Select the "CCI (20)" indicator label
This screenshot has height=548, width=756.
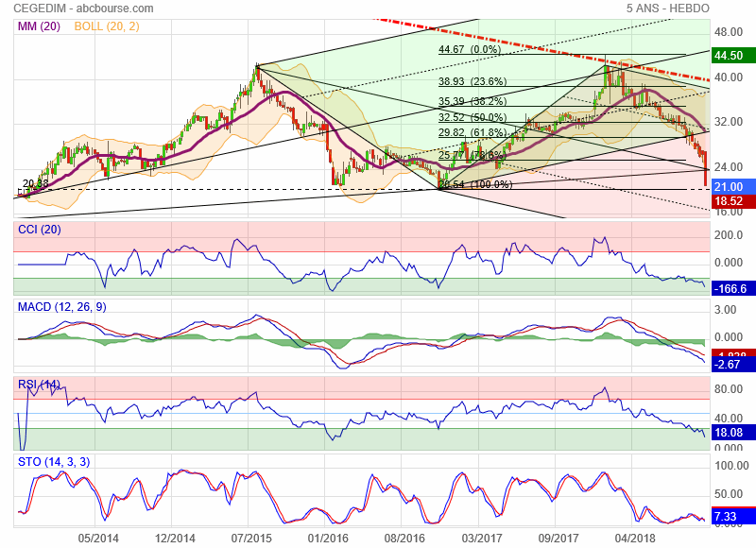tap(40, 230)
